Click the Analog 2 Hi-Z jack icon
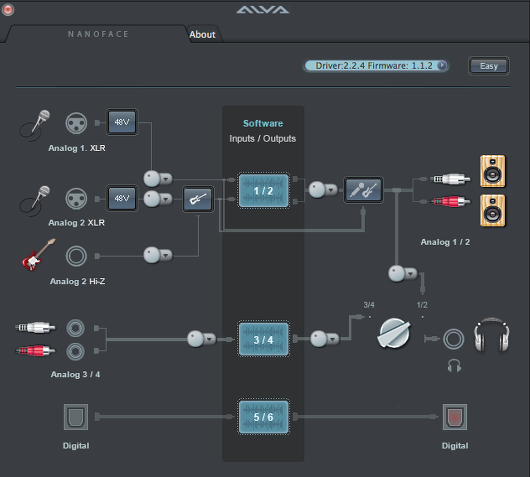530x477 pixels. (x=76, y=256)
